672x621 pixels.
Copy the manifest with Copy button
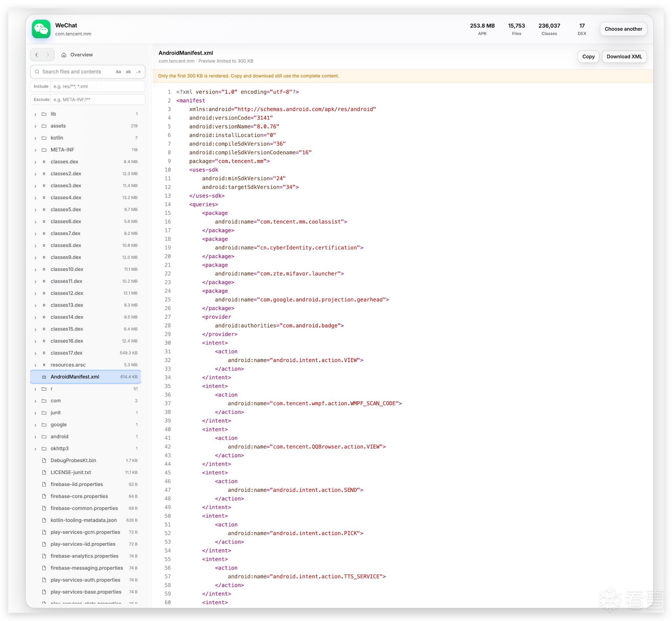click(588, 57)
